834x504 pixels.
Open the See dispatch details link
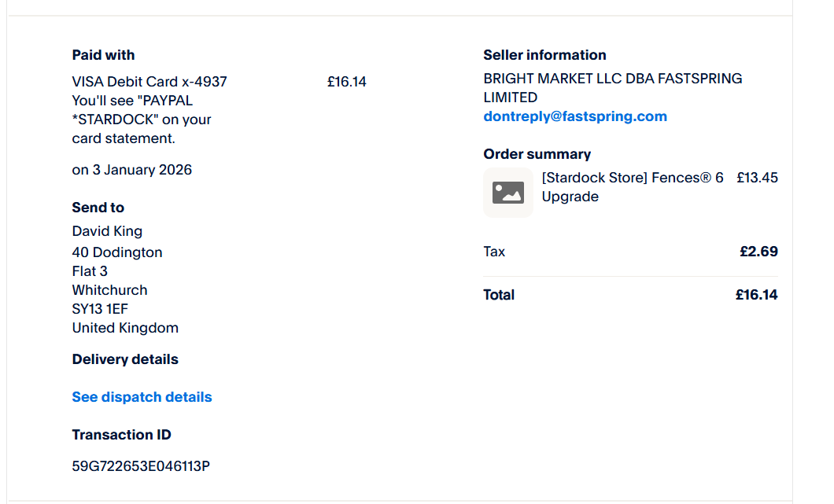click(142, 397)
